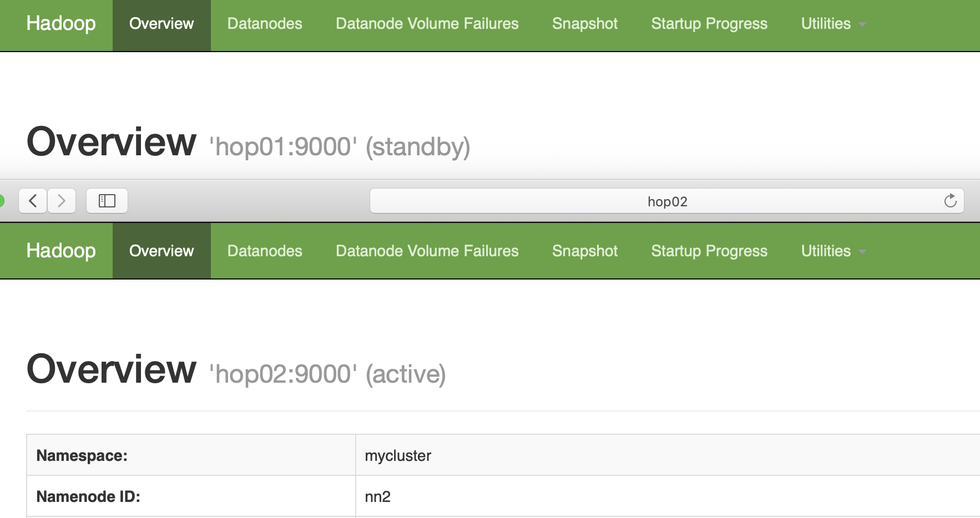Open Snapshot tab in top navbar

(x=585, y=24)
